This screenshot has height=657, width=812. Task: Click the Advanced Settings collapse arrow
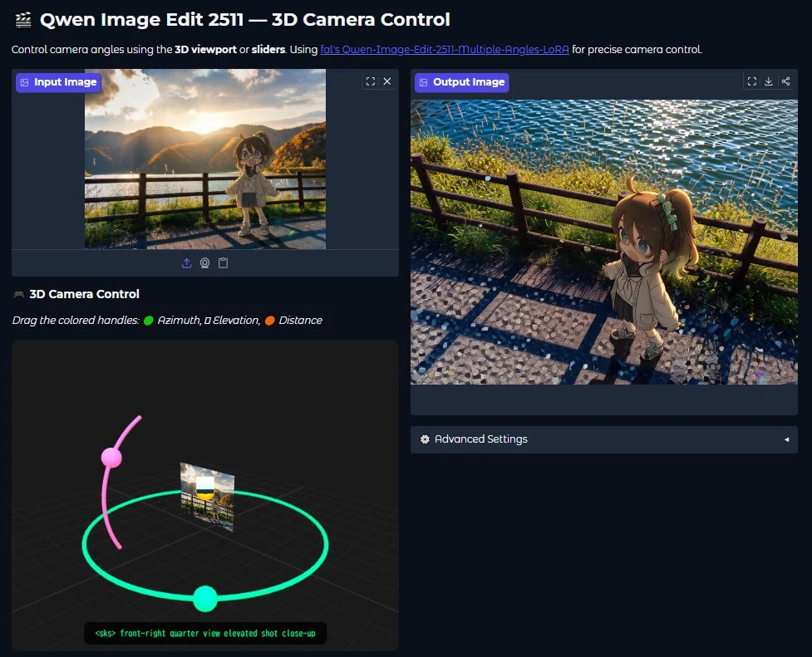pyautogui.click(x=786, y=439)
